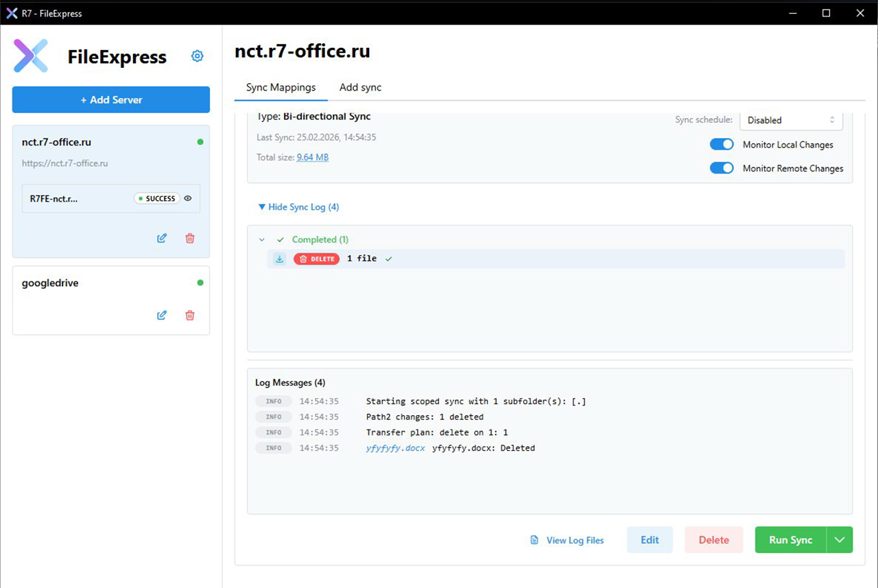
Task: Click the "https://nct.r7-office.ru" URL text
Action: 64,163
